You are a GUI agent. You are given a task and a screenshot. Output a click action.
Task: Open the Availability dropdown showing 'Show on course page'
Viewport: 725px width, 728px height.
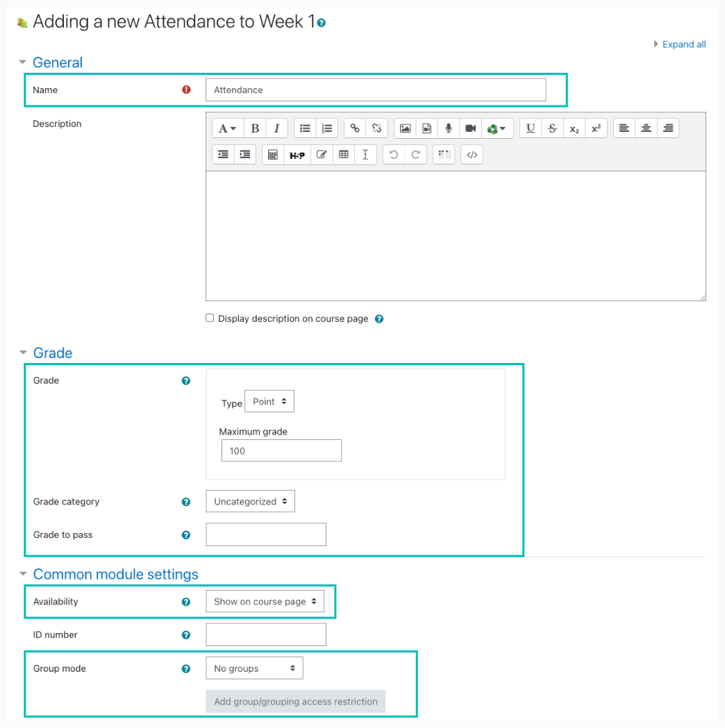pos(265,601)
